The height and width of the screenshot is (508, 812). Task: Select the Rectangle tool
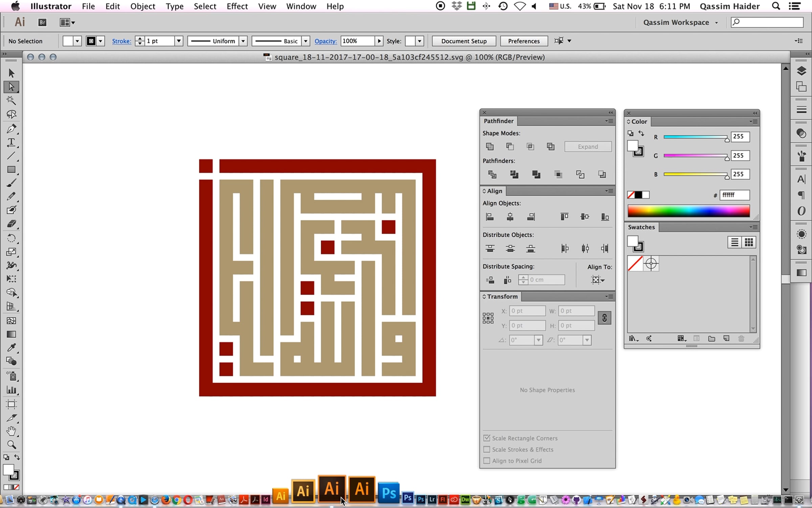(x=11, y=170)
